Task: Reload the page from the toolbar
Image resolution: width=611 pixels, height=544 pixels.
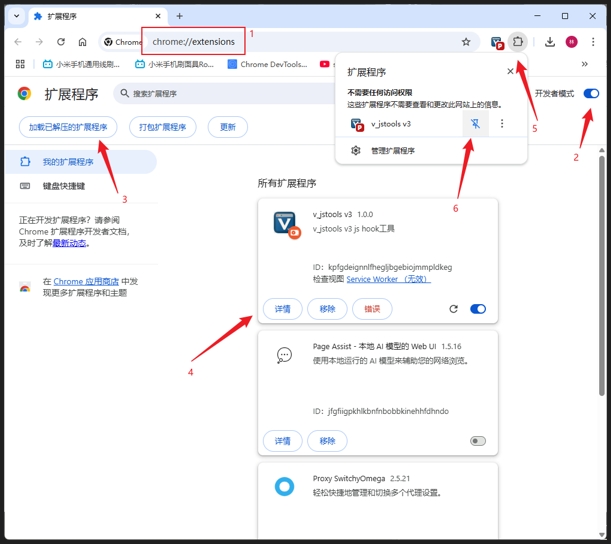Action: click(x=61, y=42)
